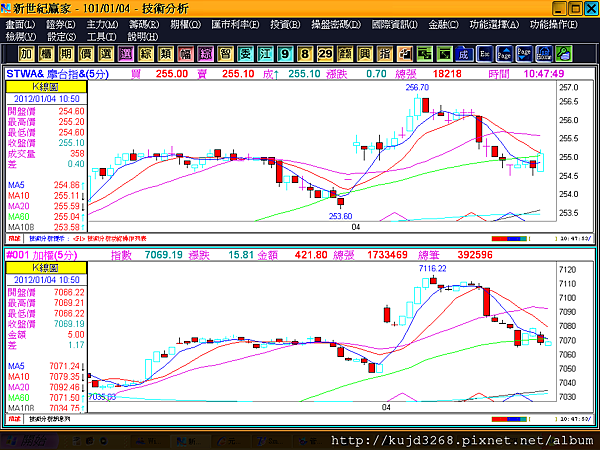The image size is (600, 450).
Task: Open the 主力(M) menu
Action: tap(102, 24)
